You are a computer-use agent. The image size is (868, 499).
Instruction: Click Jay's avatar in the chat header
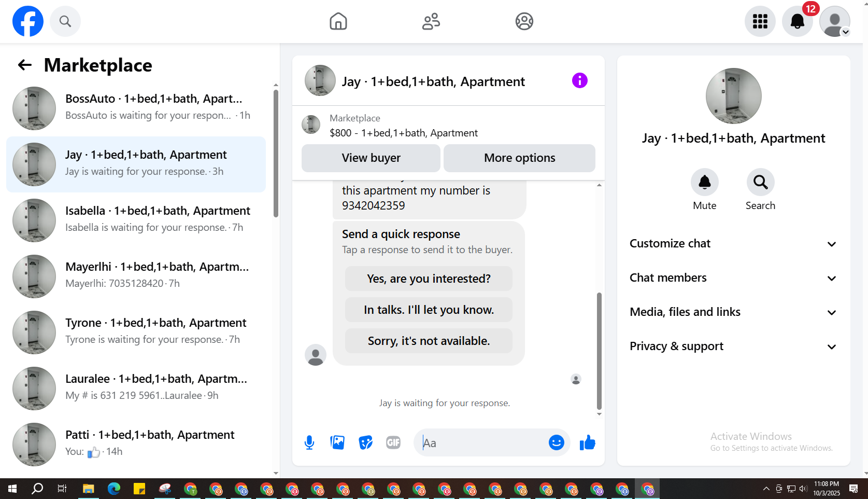(x=320, y=80)
